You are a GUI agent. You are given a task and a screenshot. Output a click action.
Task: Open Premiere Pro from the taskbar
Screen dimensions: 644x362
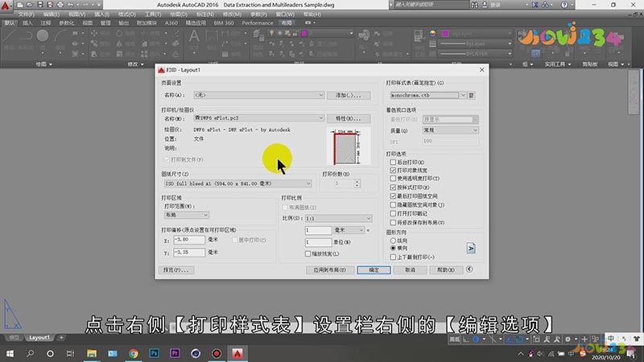click(175, 353)
